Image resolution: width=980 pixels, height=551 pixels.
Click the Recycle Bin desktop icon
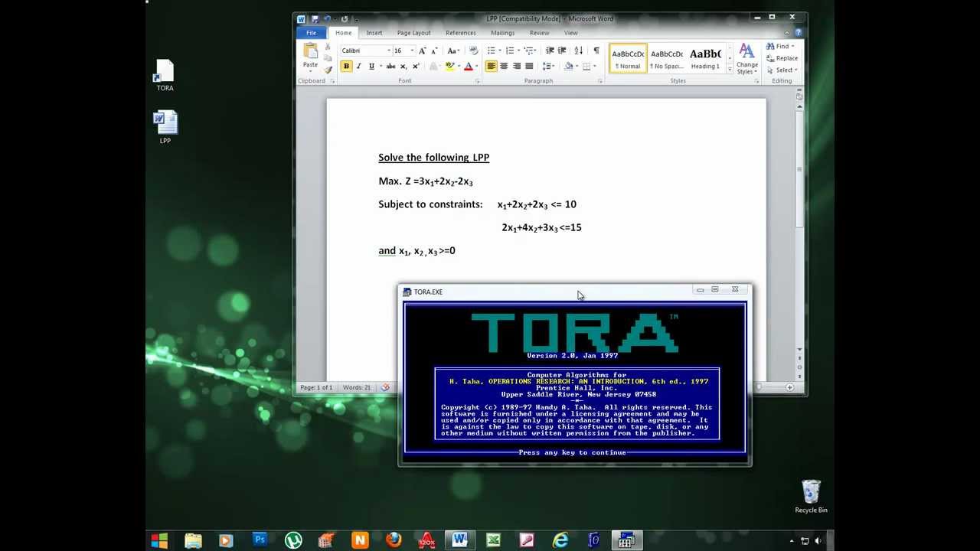click(x=811, y=497)
